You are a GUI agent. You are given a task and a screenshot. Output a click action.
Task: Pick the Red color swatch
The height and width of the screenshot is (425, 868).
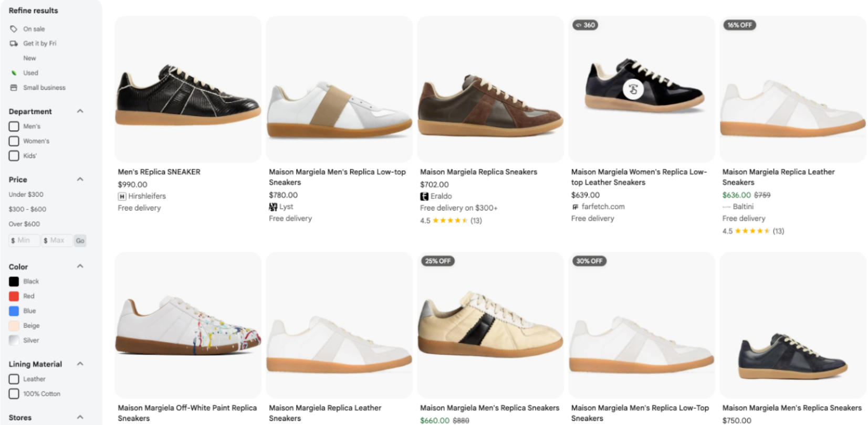(14, 296)
